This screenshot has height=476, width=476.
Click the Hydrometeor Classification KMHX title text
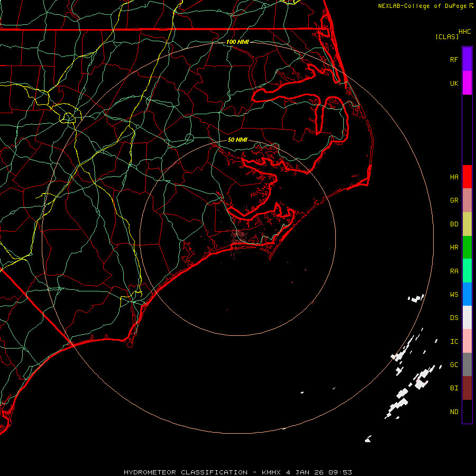(237, 472)
